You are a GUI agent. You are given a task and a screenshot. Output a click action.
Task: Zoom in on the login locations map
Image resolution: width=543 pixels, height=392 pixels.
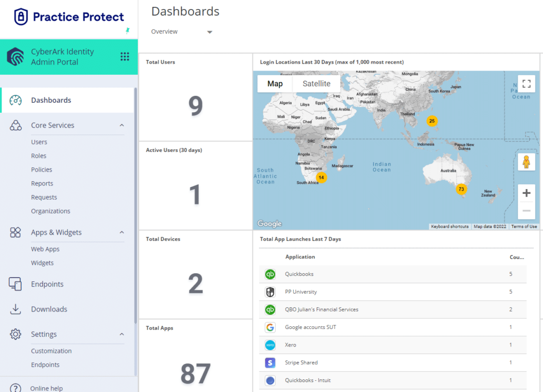[527, 193]
